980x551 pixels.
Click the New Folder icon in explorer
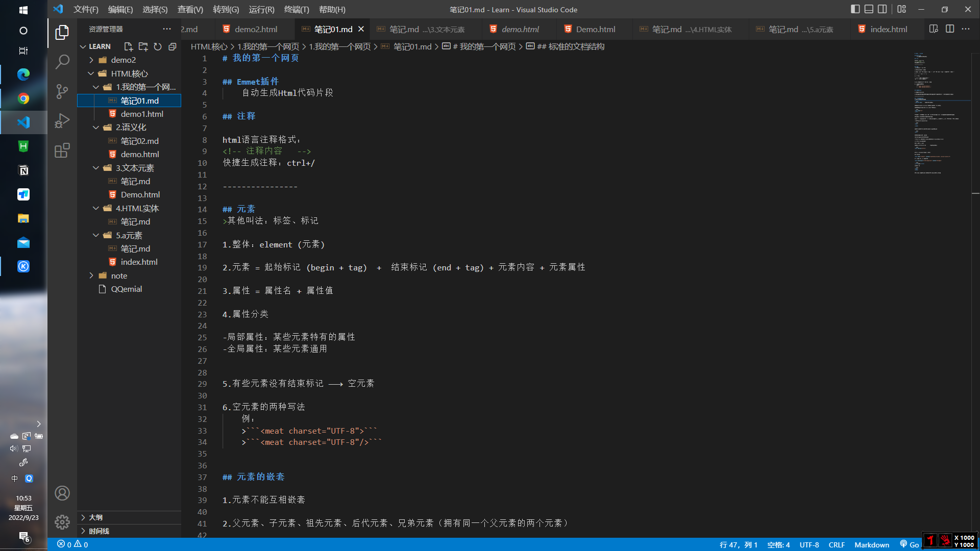143,46
